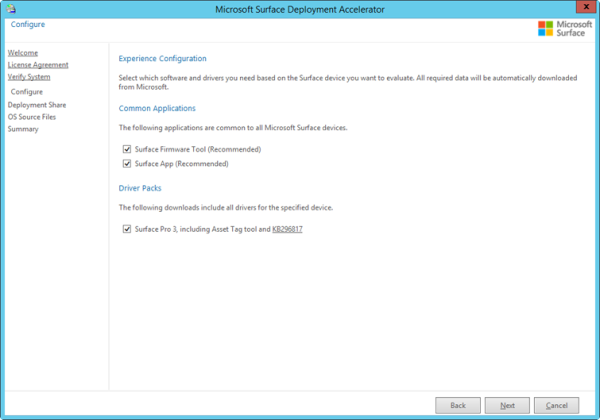Uncheck Surface Firmware Tool (Recommended)
Viewport: 600px width, 420px height.
click(127, 149)
